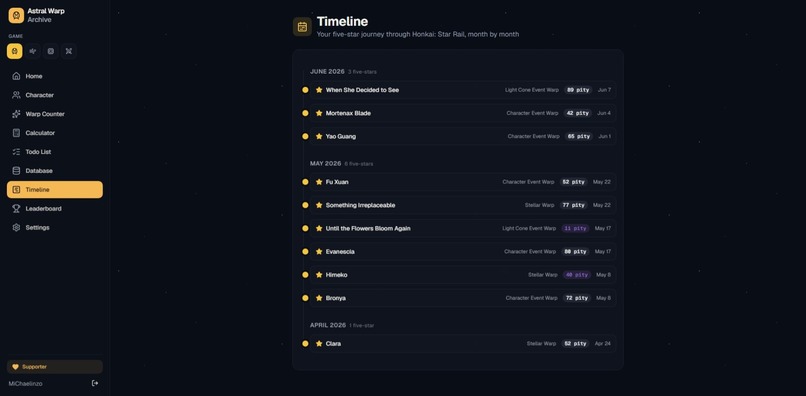Image resolution: width=806 pixels, height=396 pixels.
Task: Click the Jun 7 date label
Action: coord(604,90)
